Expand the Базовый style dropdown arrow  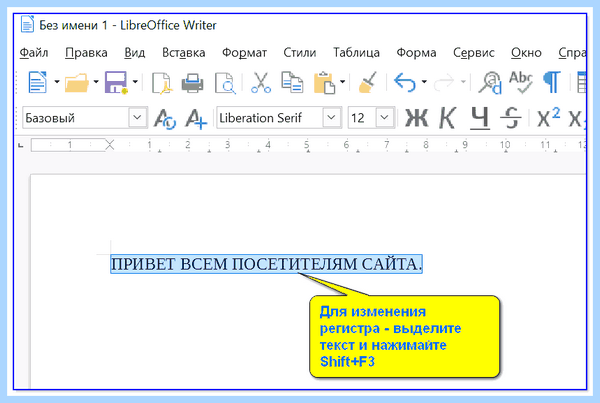138,117
